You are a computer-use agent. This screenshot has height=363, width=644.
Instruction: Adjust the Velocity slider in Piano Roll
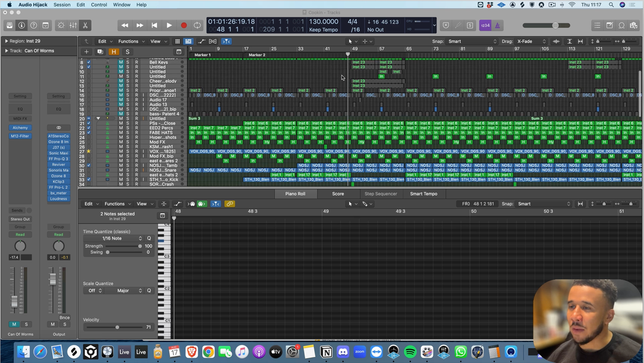coord(117,327)
